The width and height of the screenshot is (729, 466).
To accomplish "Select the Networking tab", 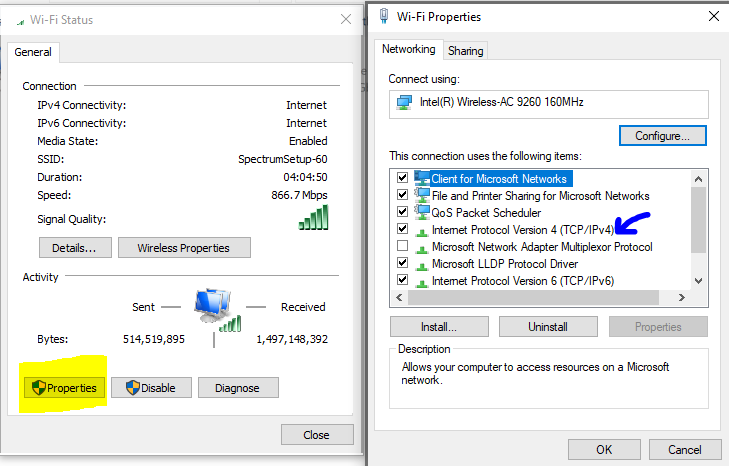I will tap(409, 50).
